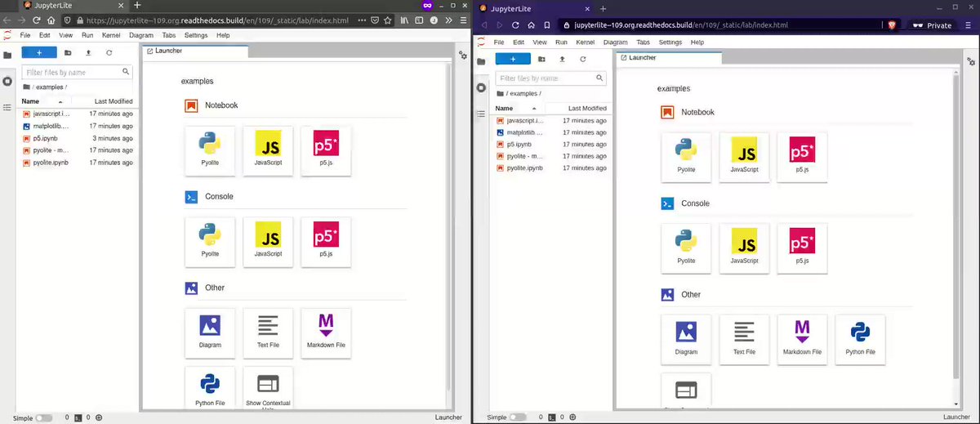Select Launcher tab in right Brave window
Viewport: 980px width, 424px height.
(668, 57)
